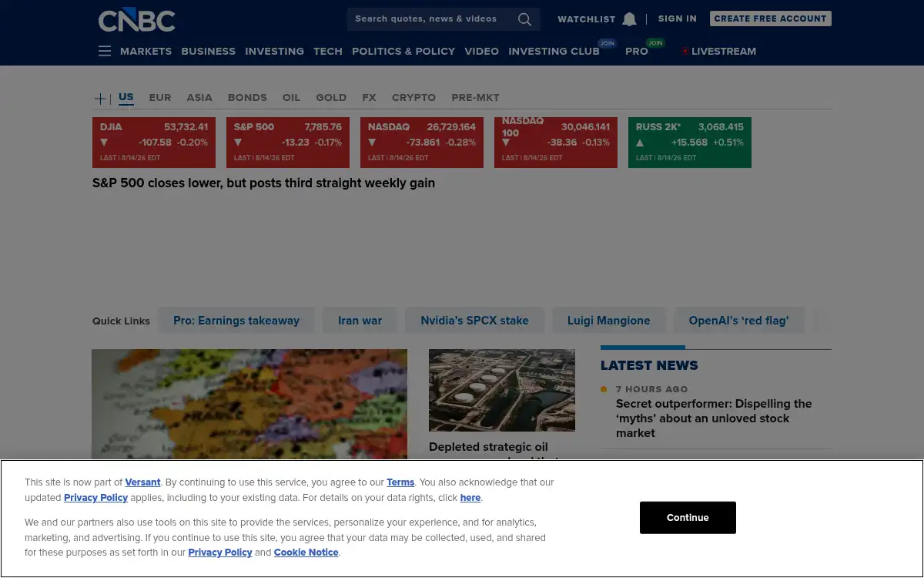
Task: Click the Continue button
Action: pyautogui.click(x=688, y=517)
